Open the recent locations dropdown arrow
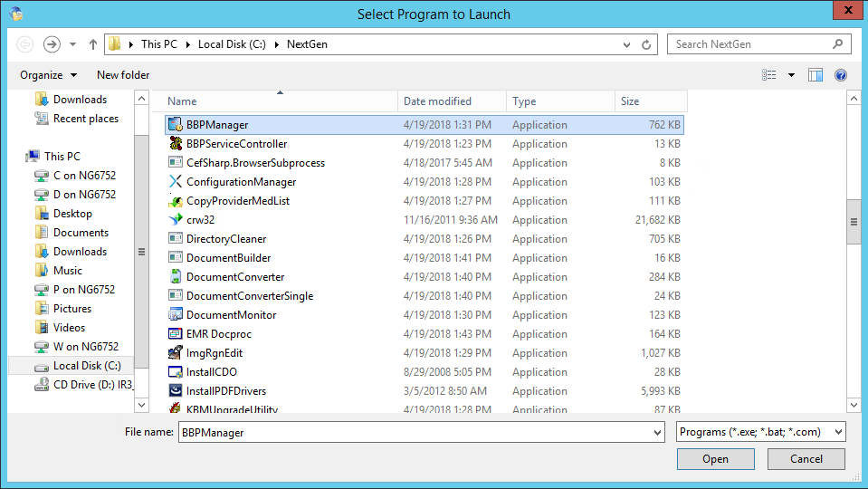This screenshot has width=868, height=489. coord(72,44)
